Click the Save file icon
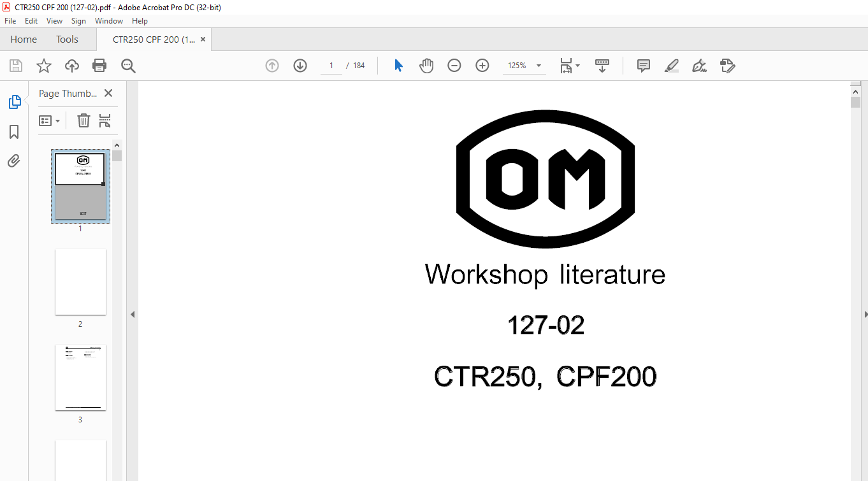This screenshot has width=868, height=481. 16,66
